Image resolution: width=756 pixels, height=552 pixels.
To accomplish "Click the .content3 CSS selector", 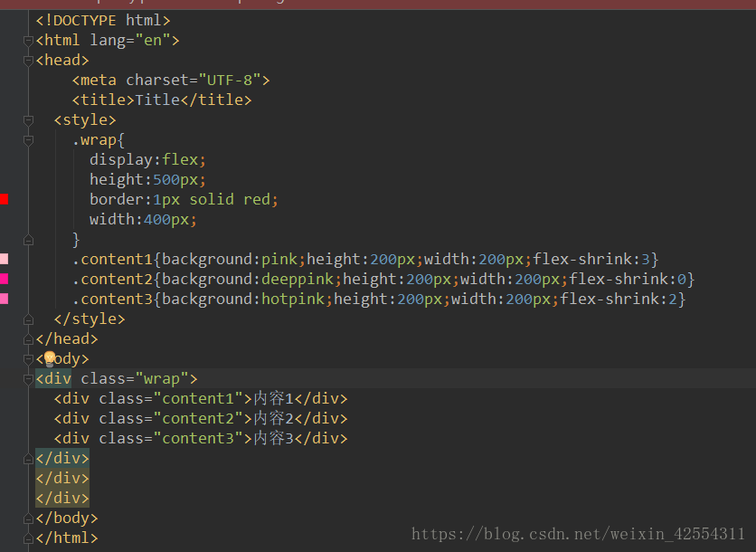I will click(112, 300).
